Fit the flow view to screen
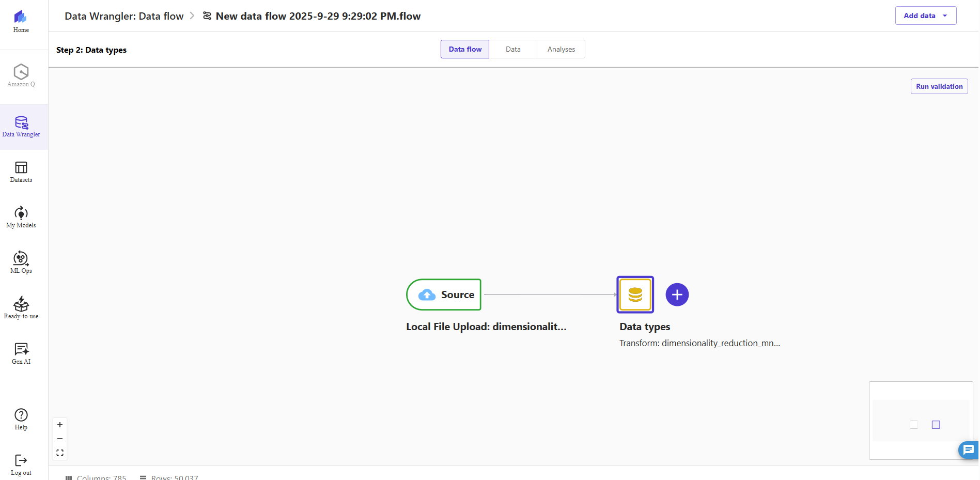 60,453
